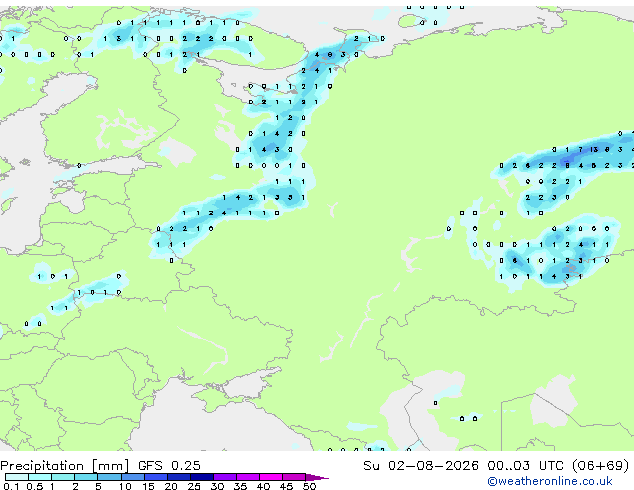The image size is (634, 490).
Task: Click the legend tick label 20
Action: (x=171, y=486)
